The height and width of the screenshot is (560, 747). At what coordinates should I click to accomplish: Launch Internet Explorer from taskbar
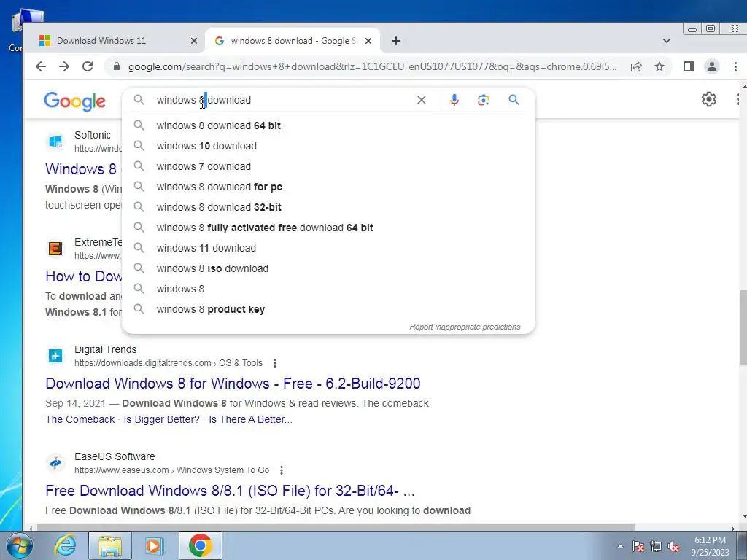pyautogui.click(x=65, y=545)
